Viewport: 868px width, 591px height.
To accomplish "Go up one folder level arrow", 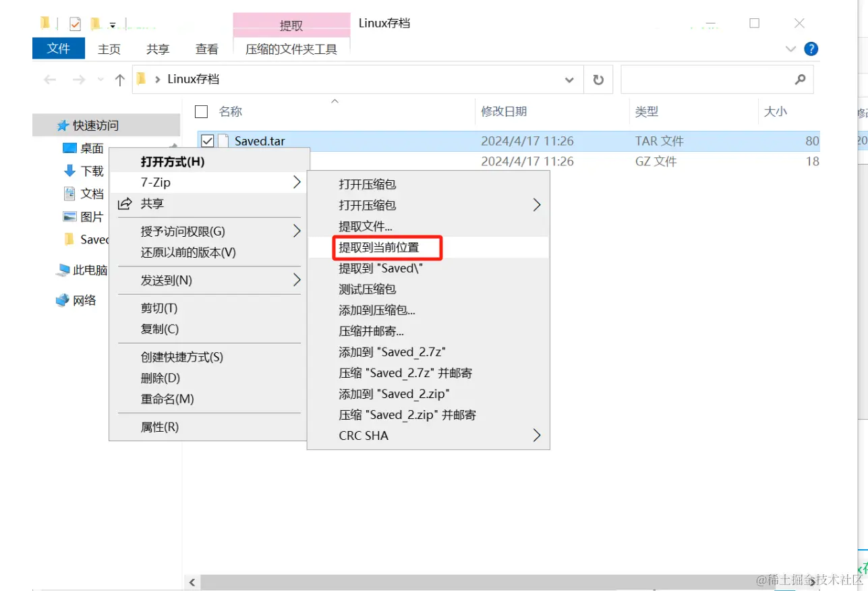I will coord(120,80).
